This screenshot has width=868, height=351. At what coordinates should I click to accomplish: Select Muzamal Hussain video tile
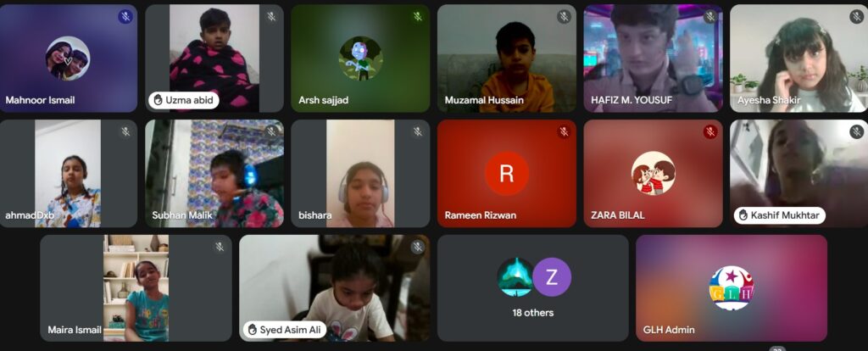coord(507,58)
